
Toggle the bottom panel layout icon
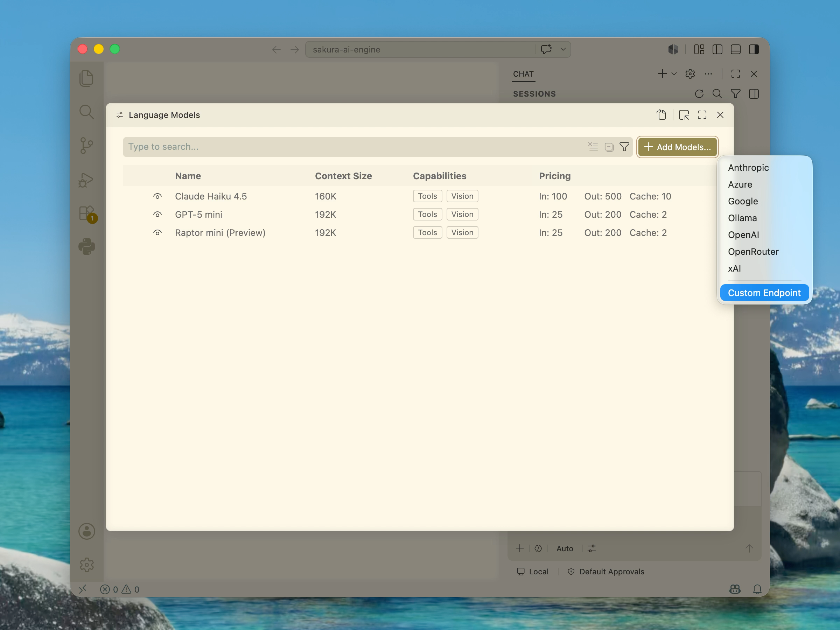point(736,49)
